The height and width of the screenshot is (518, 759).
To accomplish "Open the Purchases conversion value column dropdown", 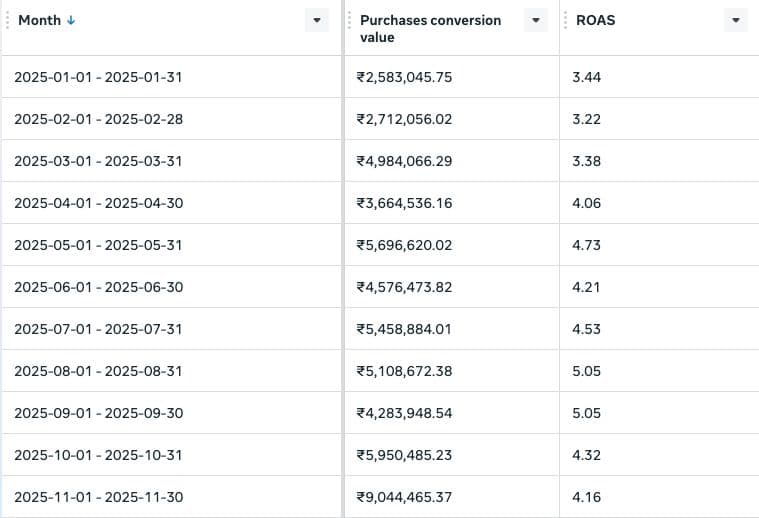I will [536, 20].
